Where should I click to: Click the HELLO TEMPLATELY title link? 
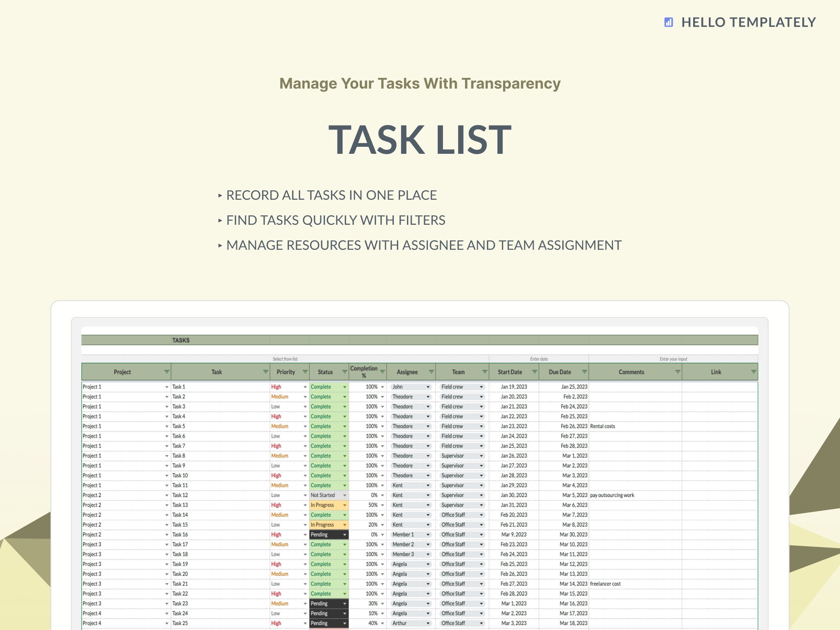[x=748, y=23]
